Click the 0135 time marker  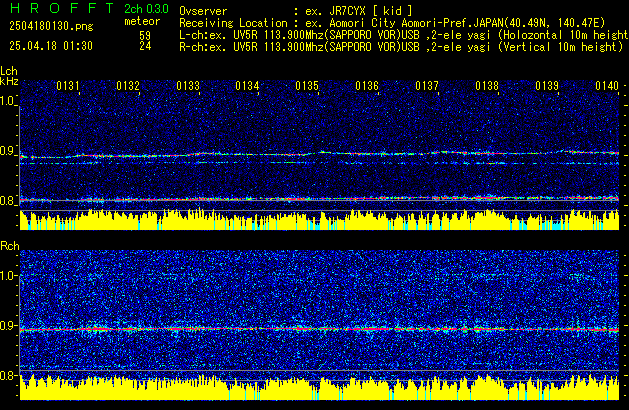[307, 86]
